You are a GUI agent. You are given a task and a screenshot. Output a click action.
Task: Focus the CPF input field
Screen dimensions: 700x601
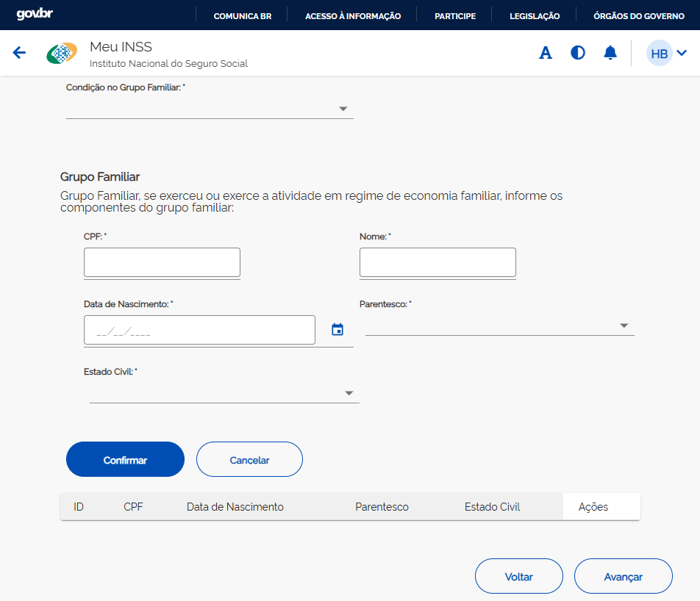[162, 262]
